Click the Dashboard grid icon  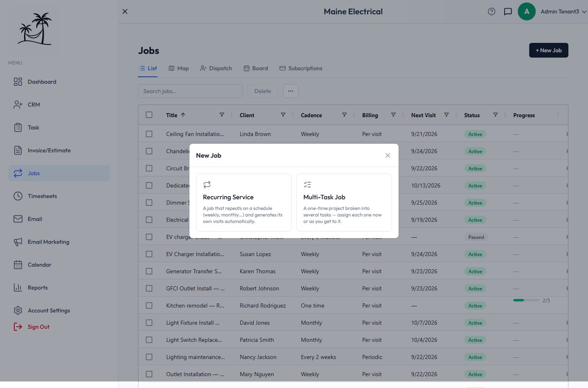coord(18,82)
